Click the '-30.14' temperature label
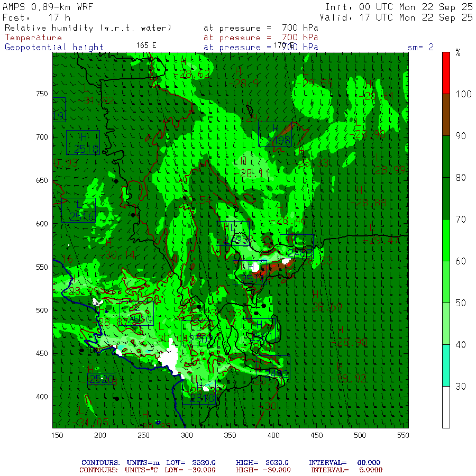 (x=117, y=255)
